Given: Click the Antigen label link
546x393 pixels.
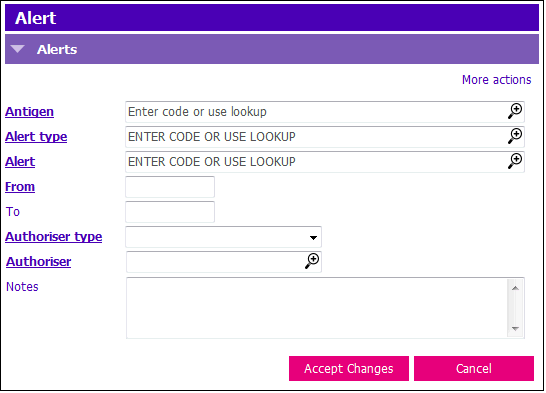Looking at the screenshot, I should click(29, 112).
